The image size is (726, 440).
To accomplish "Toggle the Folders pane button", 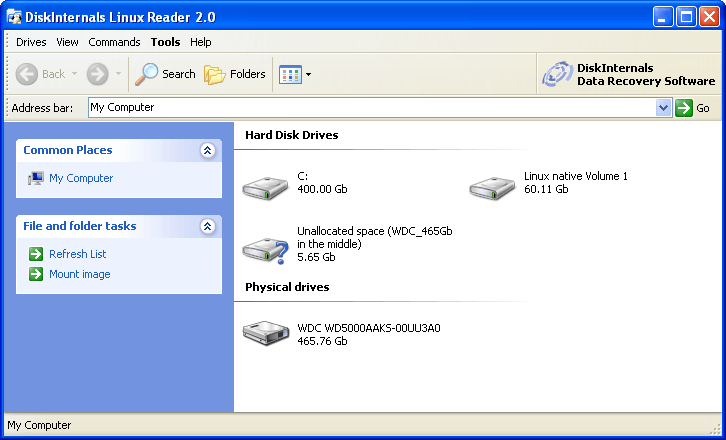I will click(235, 74).
